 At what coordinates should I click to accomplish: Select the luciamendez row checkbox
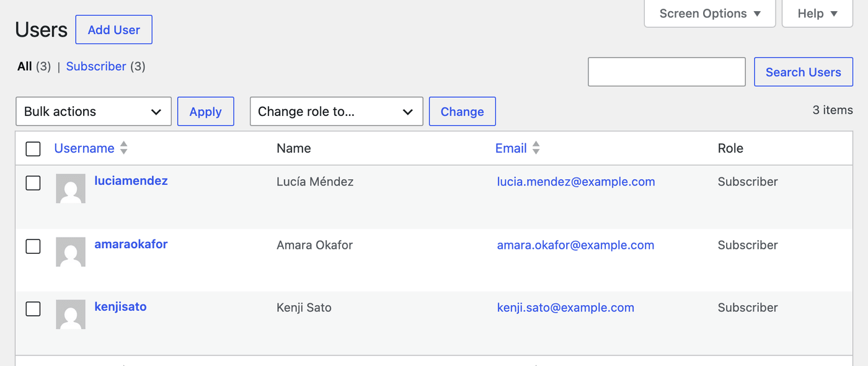(33, 183)
